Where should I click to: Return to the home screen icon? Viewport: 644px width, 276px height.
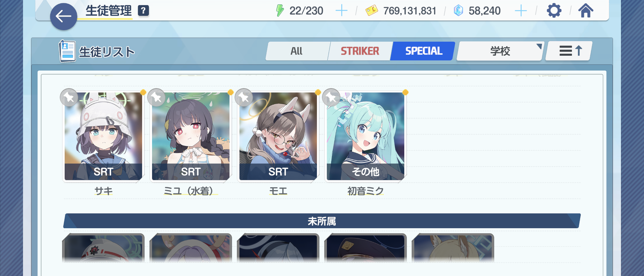coord(586,11)
